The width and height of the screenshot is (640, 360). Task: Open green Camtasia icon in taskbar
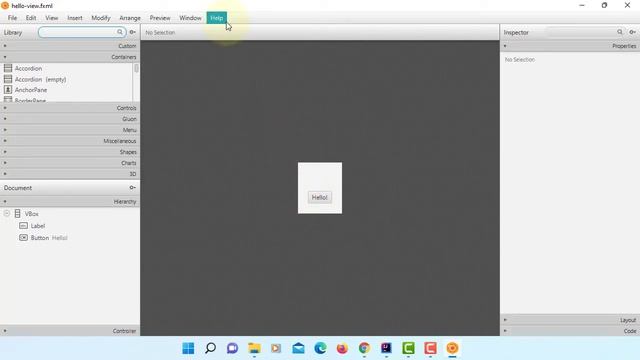408,348
